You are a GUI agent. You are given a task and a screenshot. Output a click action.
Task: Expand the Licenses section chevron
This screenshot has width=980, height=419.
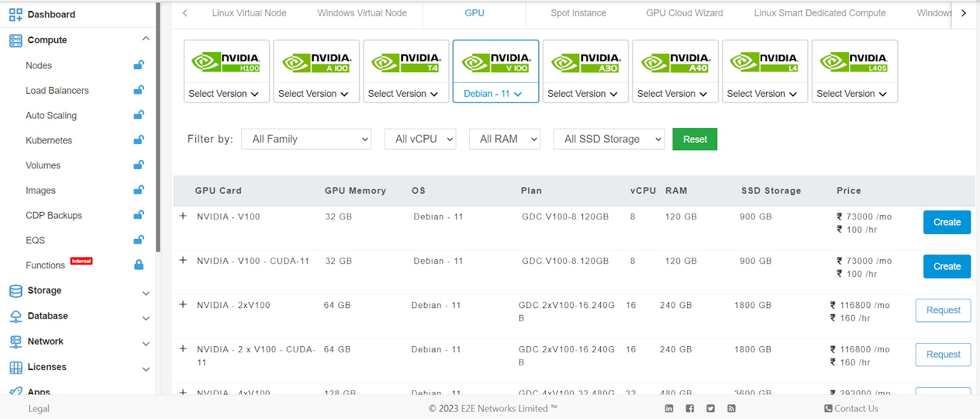click(x=146, y=369)
